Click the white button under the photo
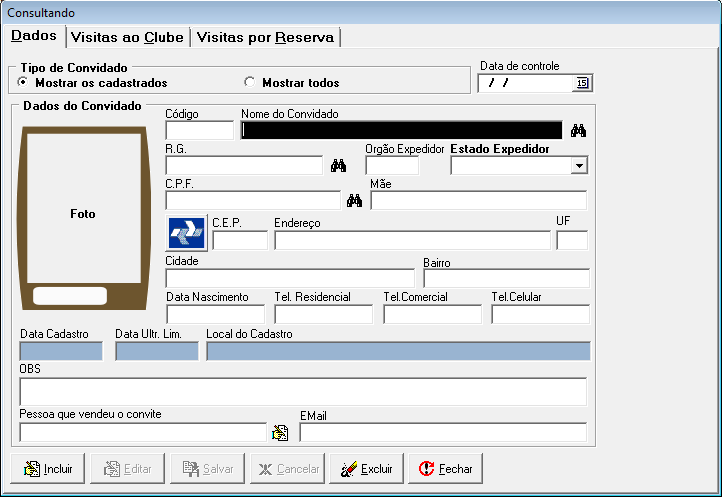Image resolution: width=722 pixels, height=497 pixels. pyautogui.click(x=69, y=295)
